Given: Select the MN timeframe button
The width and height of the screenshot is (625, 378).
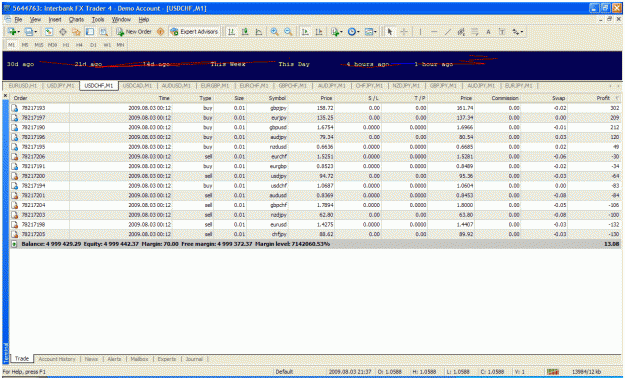Looking at the screenshot, I should (x=120, y=45).
